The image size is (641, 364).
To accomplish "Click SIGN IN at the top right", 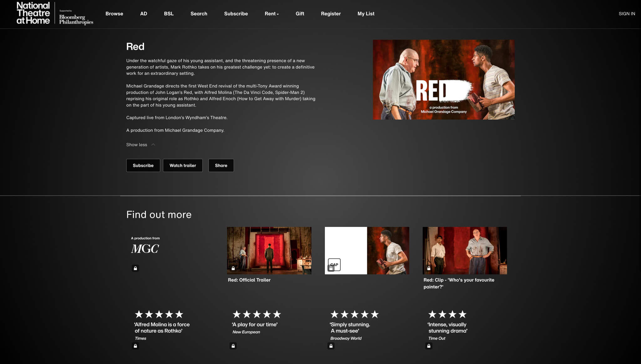I will click(x=627, y=14).
